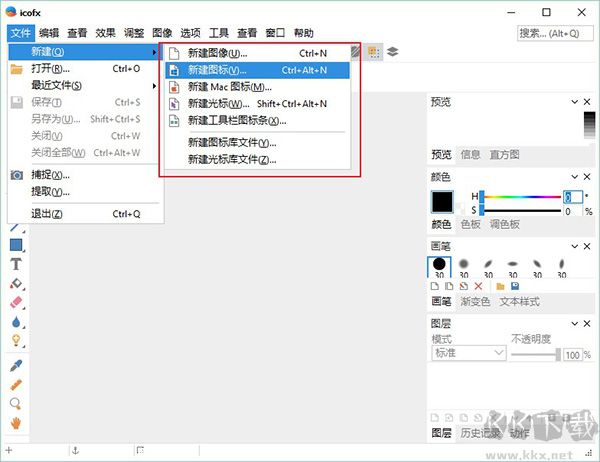Select the Text tool

[16, 264]
